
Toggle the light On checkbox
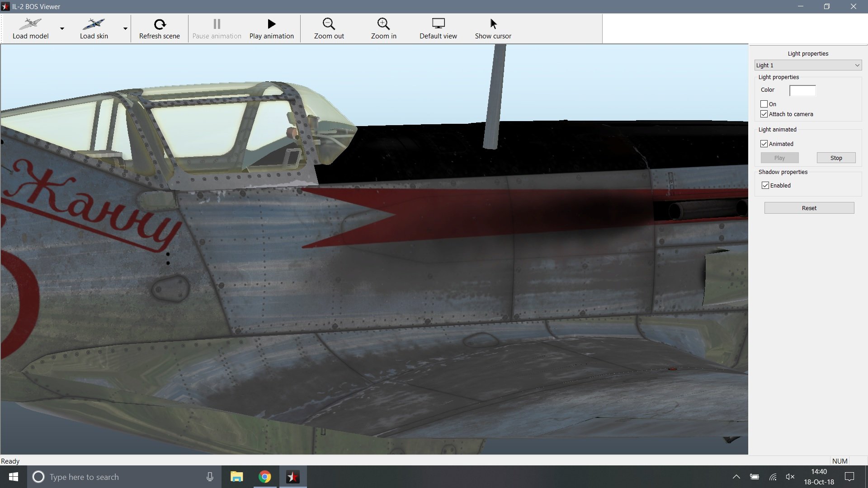[x=764, y=104]
